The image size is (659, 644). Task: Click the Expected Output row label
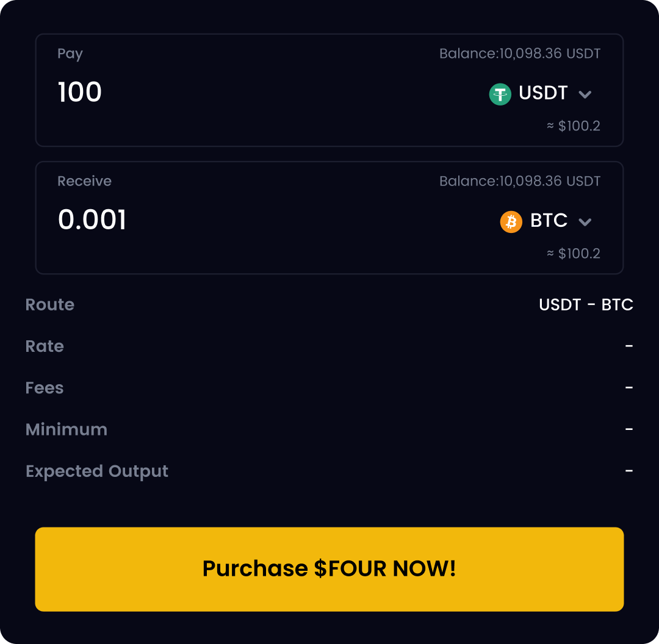tap(97, 471)
